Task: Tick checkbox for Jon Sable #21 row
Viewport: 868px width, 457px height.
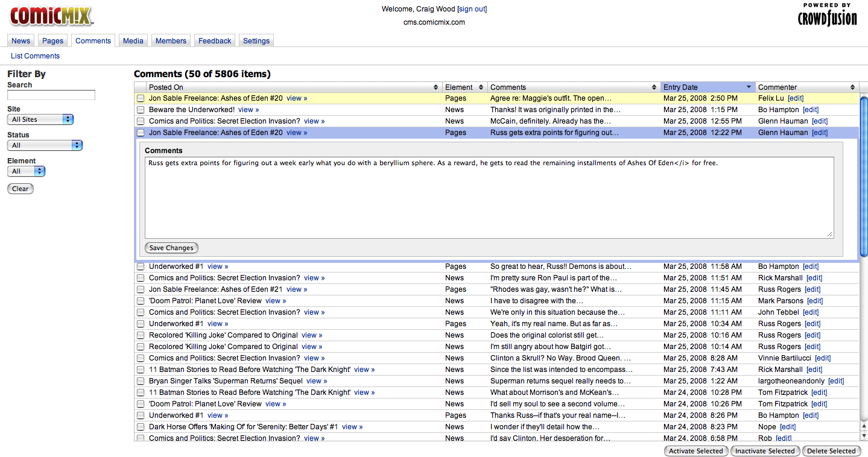Action: pyautogui.click(x=140, y=289)
